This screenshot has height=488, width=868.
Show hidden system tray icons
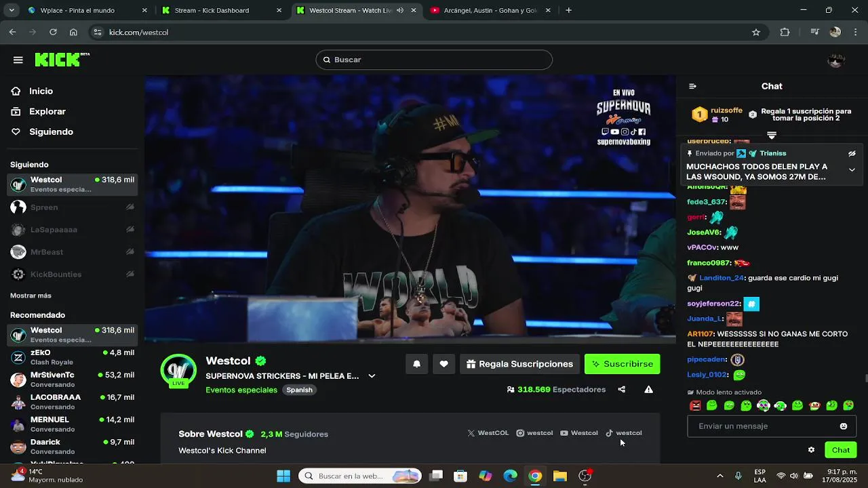point(719,476)
